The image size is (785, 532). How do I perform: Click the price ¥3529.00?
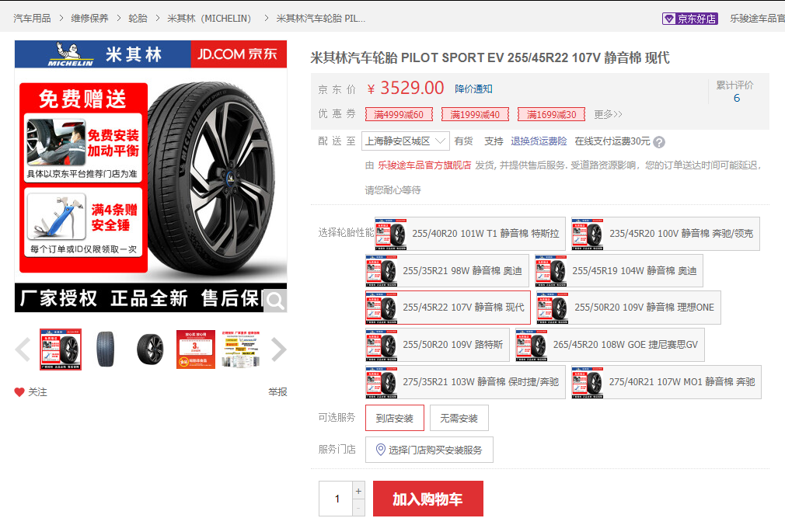point(406,88)
